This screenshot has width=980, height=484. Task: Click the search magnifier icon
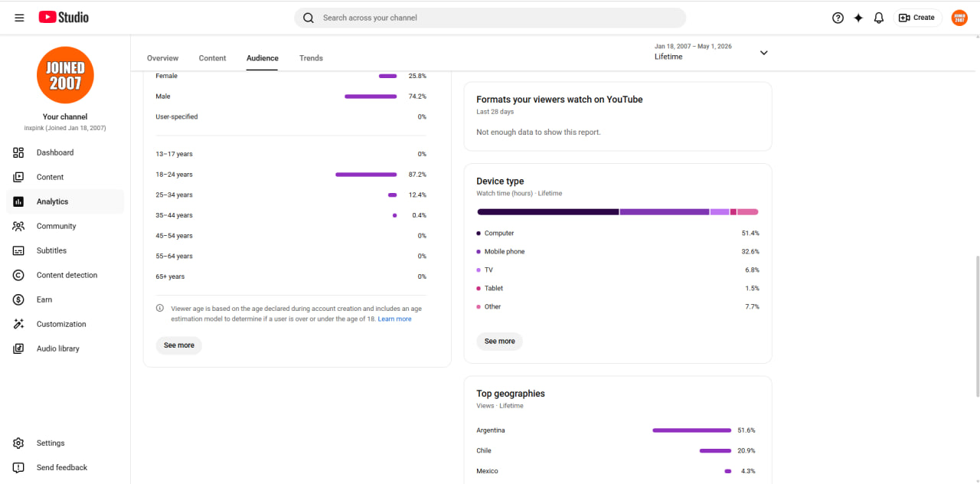[x=309, y=18]
